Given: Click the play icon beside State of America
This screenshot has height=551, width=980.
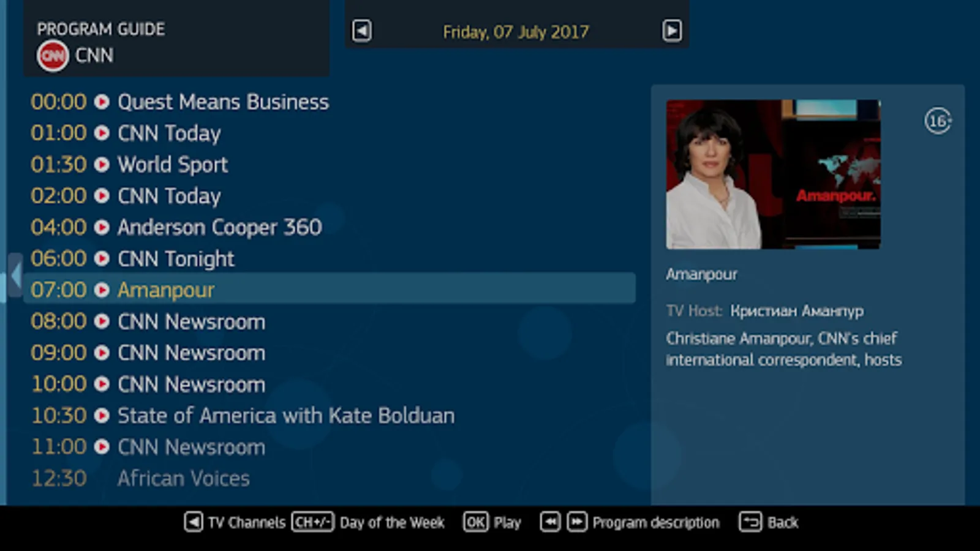Looking at the screenshot, I should [x=102, y=416].
